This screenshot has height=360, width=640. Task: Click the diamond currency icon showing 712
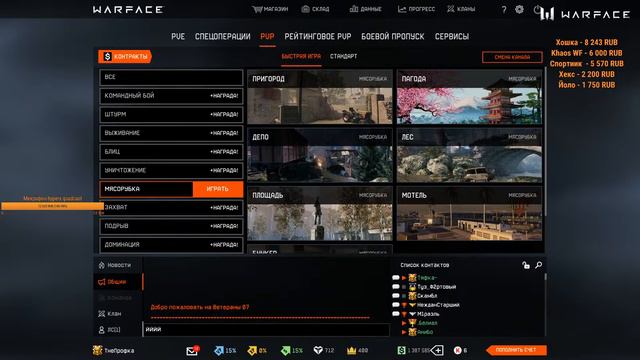click(x=318, y=350)
